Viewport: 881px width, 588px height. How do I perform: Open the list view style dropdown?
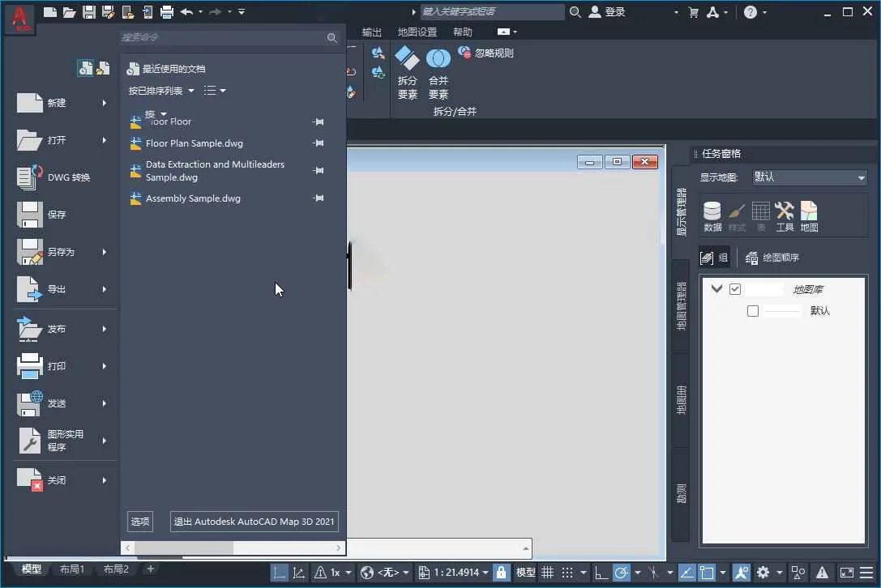tap(214, 91)
